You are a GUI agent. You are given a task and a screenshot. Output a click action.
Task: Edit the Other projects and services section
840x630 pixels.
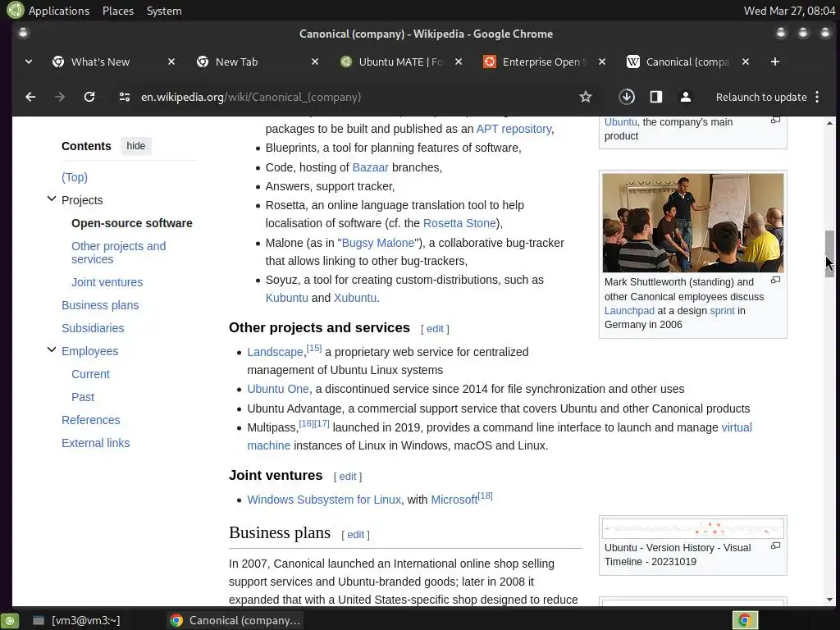tap(435, 329)
